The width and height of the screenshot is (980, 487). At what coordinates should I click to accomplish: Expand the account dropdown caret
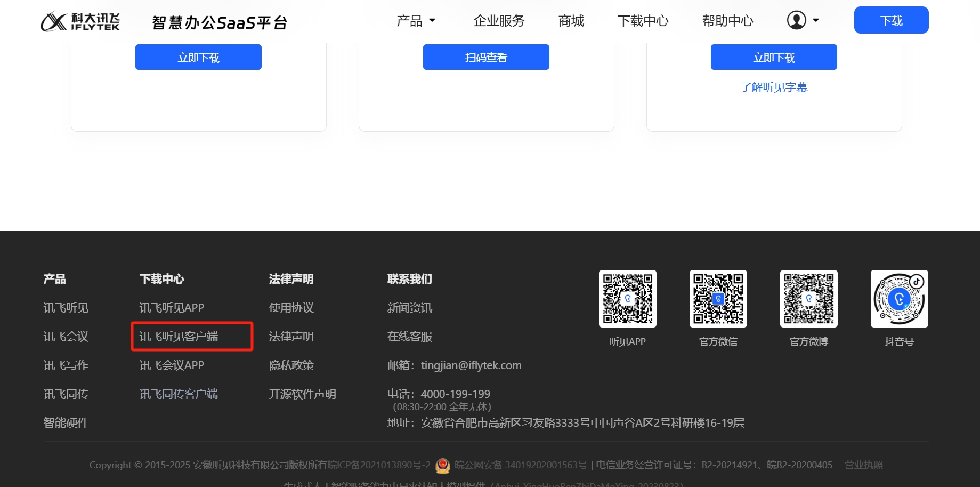(815, 21)
